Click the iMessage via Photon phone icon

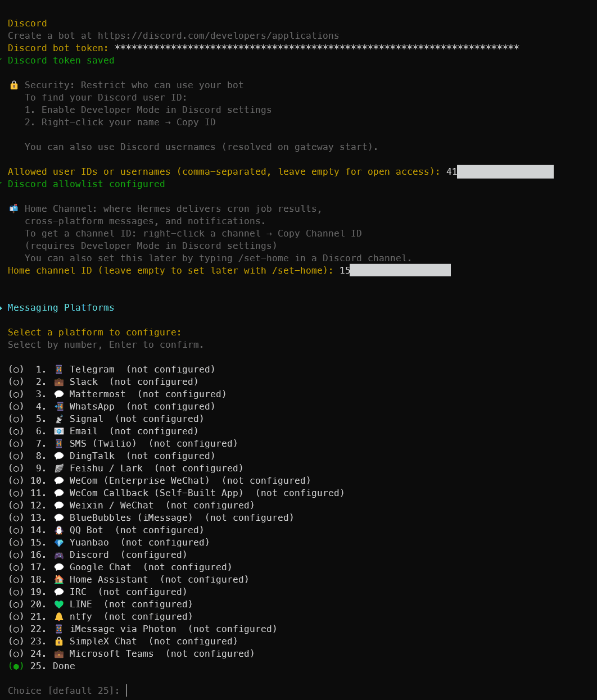(58, 629)
